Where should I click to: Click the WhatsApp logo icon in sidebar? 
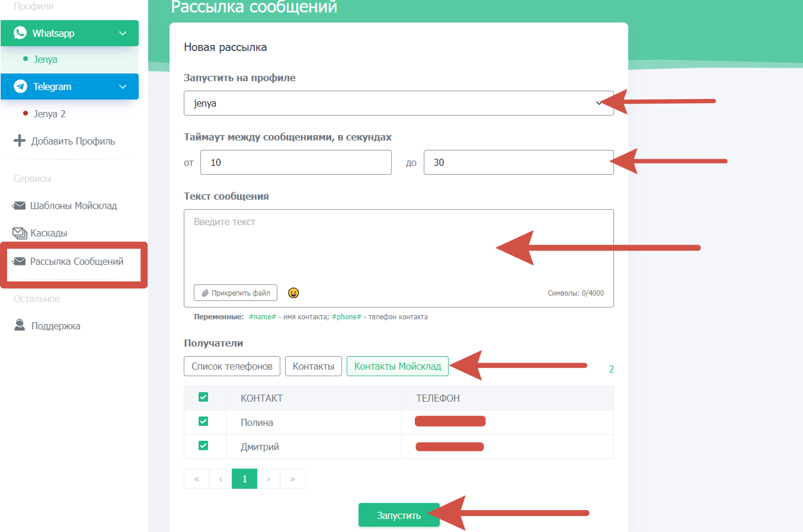click(x=20, y=33)
